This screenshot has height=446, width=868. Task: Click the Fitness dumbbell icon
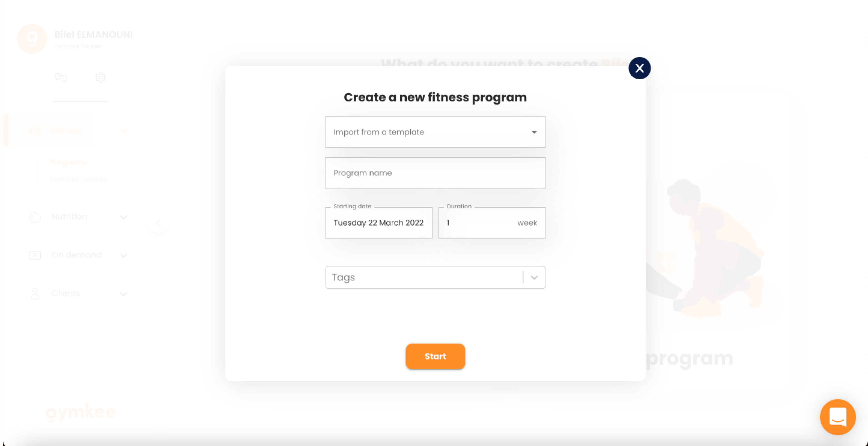click(x=35, y=130)
